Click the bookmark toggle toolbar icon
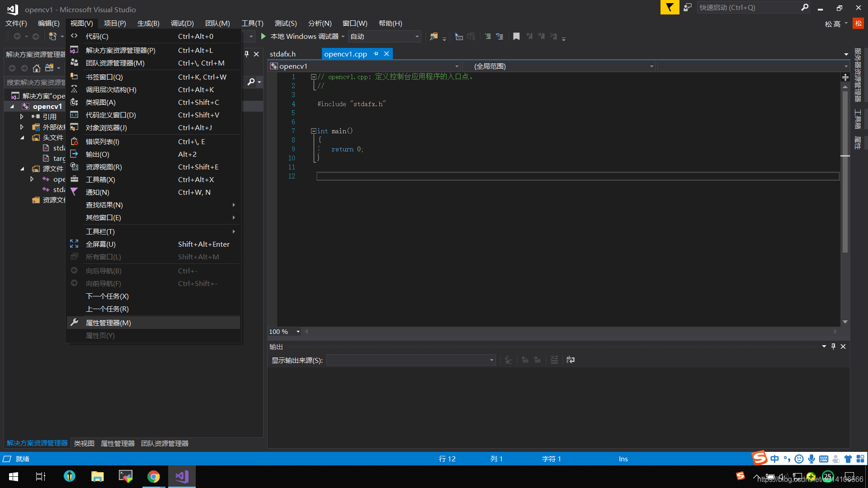The image size is (868, 488). (516, 36)
